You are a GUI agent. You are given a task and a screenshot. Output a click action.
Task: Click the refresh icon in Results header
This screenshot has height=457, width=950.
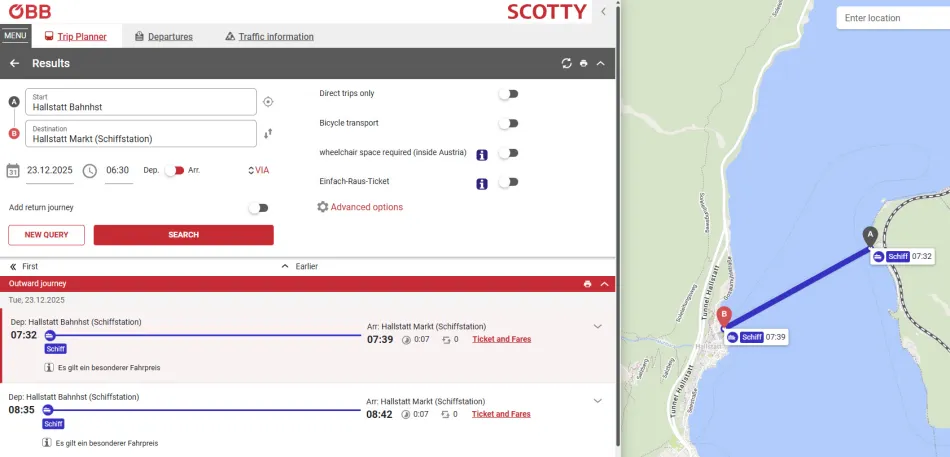(566, 63)
